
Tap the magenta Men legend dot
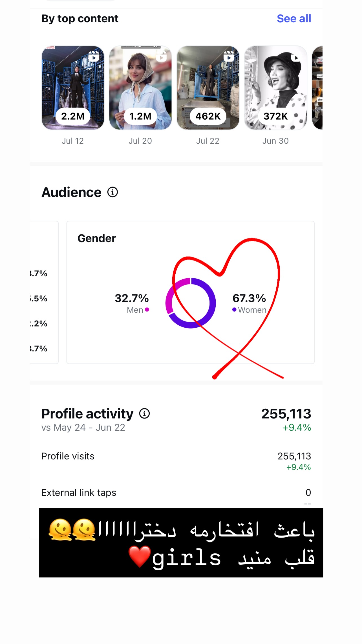tap(147, 310)
